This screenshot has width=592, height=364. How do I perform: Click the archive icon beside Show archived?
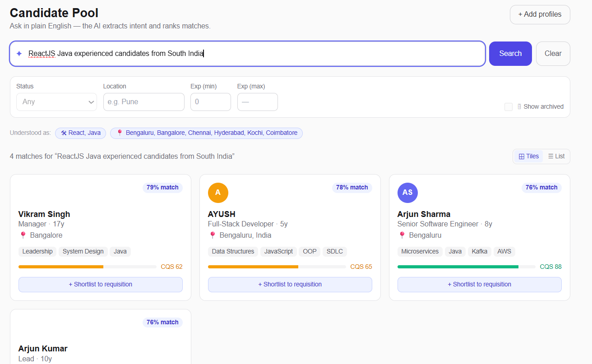tap(519, 107)
